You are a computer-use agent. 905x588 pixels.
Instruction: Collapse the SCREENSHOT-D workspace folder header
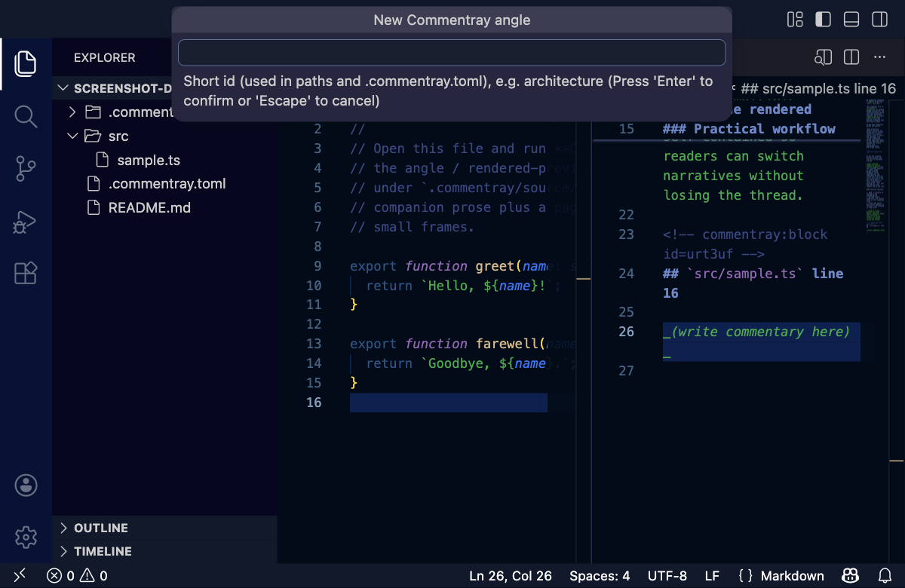pos(113,88)
